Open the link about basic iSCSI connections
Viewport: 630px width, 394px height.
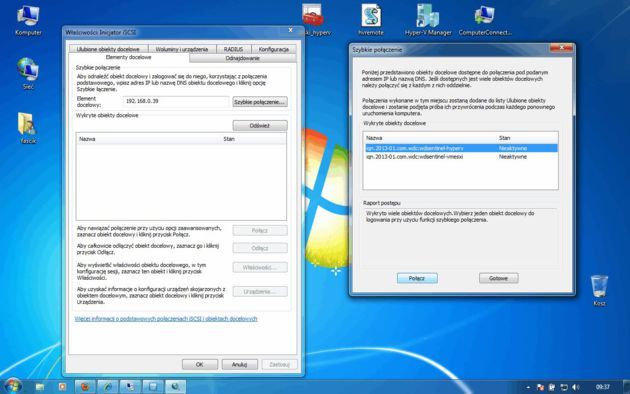tap(166, 319)
